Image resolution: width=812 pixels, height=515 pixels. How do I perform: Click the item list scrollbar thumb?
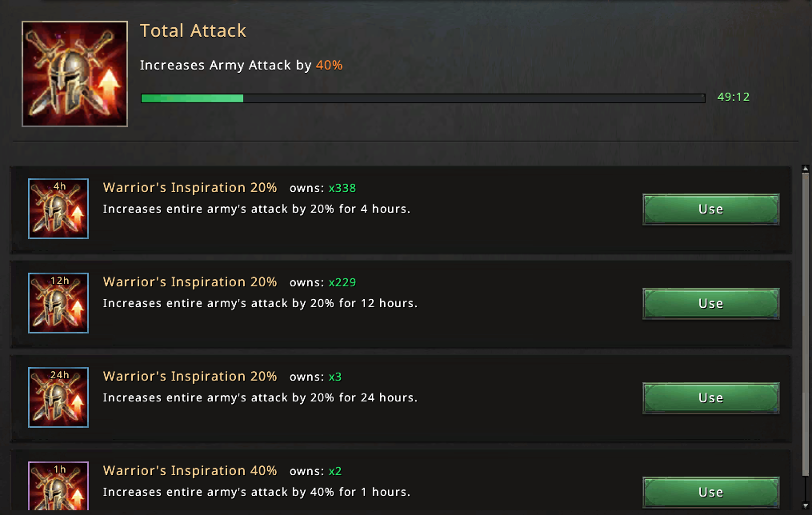coord(806,325)
